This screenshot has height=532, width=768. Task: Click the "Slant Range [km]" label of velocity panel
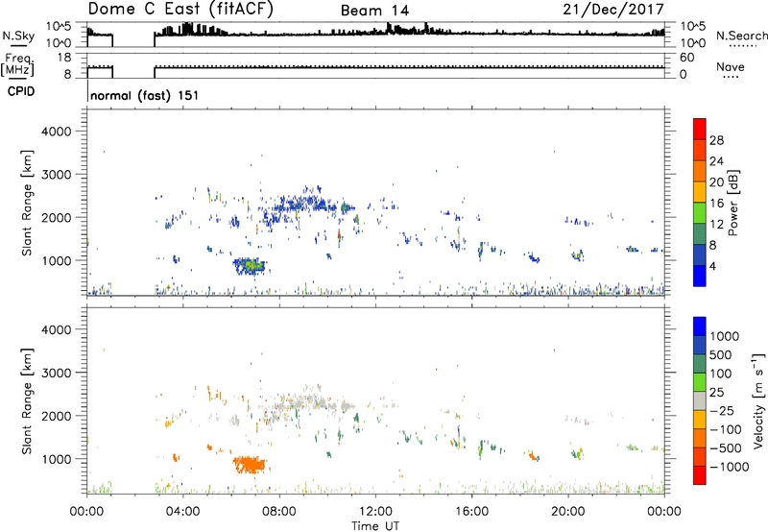click(x=27, y=401)
